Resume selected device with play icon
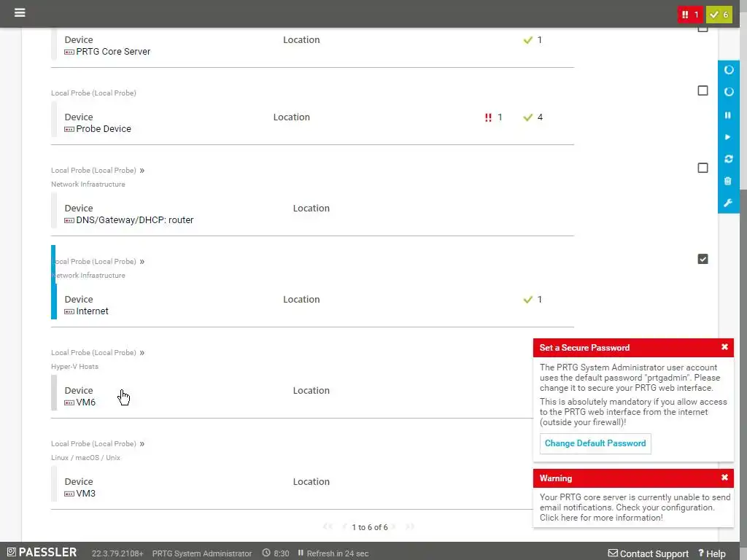 pyautogui.click(x=727, y=137)
